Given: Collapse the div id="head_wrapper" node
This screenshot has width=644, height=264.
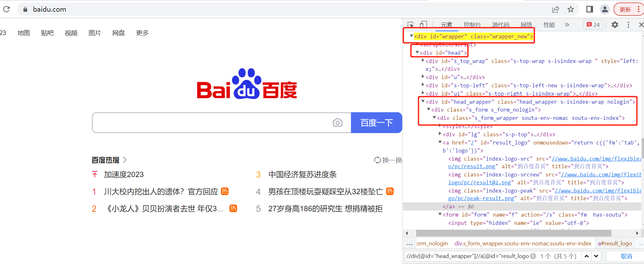Looking at the screenshot, I should point(423,101).
